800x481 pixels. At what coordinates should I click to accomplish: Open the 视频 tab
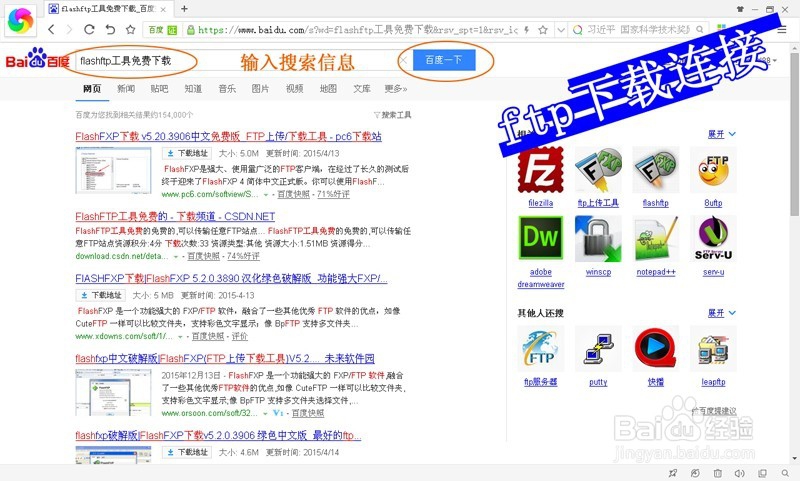point(294,89)
